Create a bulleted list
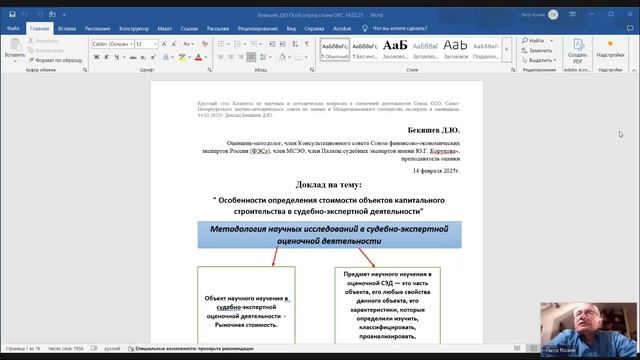Screen dimensions: 640x360 coord(221,44)
